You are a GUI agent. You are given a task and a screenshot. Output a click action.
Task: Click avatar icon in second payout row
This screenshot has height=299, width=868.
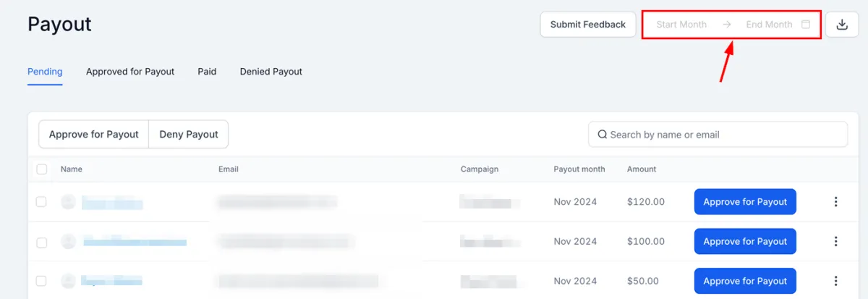pyautogui.click(x=68, y=241)
